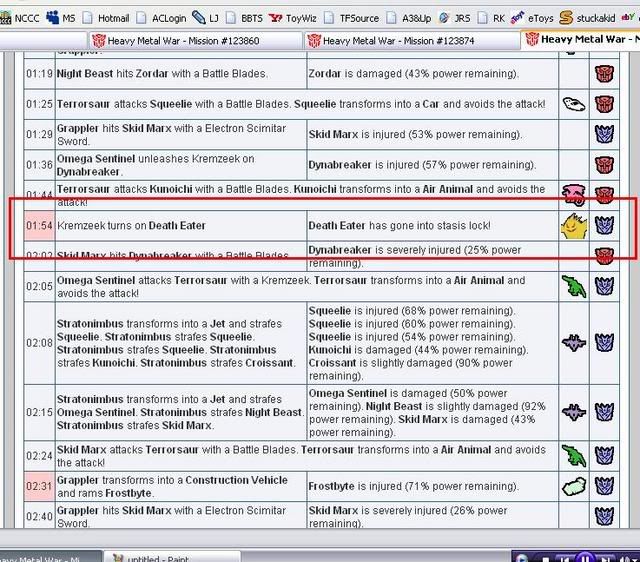Click the yellow Kremzeek icon in the 01:54 row
Screen dimensions: 640x562
click(574, 226)
